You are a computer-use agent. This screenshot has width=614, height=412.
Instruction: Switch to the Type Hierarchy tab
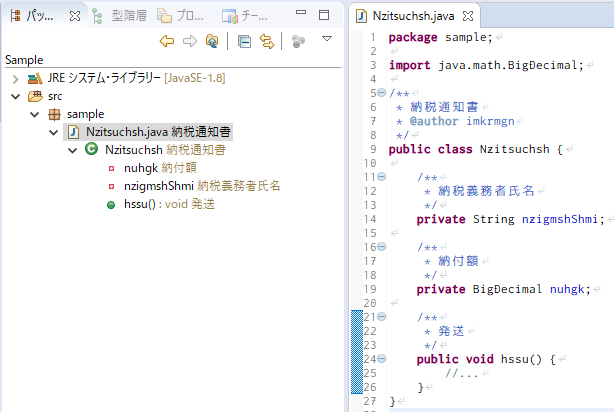tap(119, 16)
